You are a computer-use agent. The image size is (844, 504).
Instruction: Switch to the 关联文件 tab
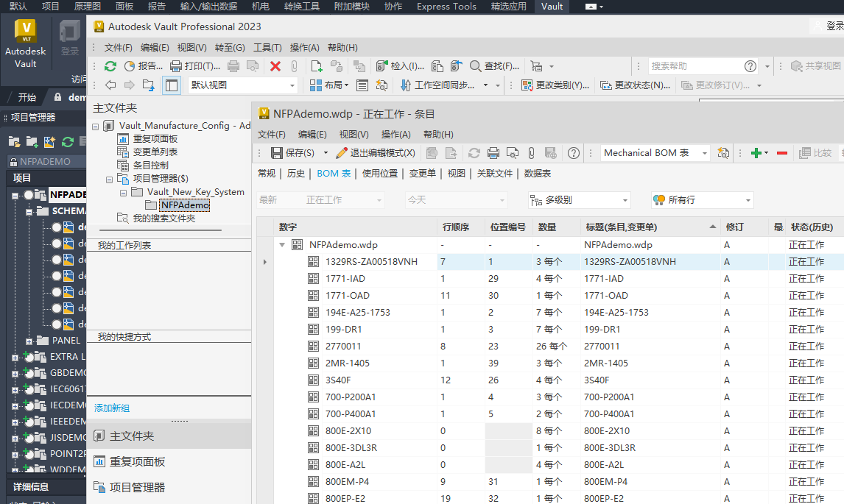(495, 173)
